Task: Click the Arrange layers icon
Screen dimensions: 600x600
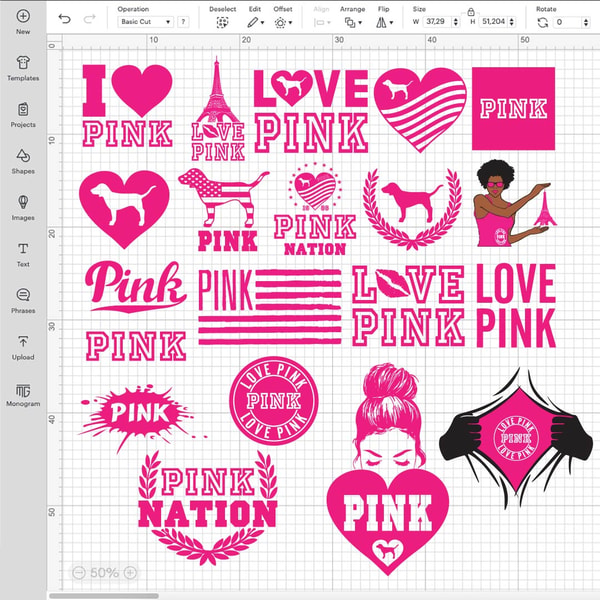Action: pyautogui.click(x=350, y=23)
